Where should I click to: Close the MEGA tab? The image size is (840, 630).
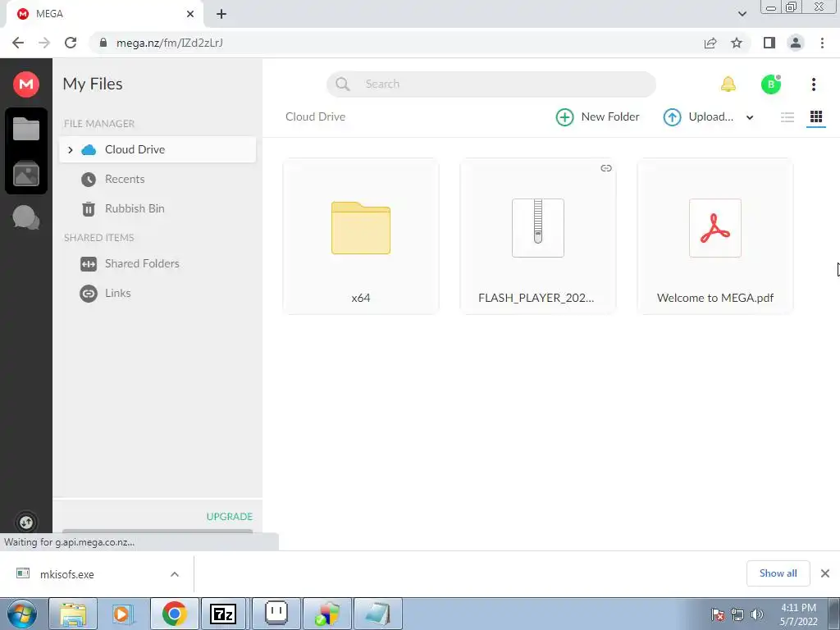point(190,14)
